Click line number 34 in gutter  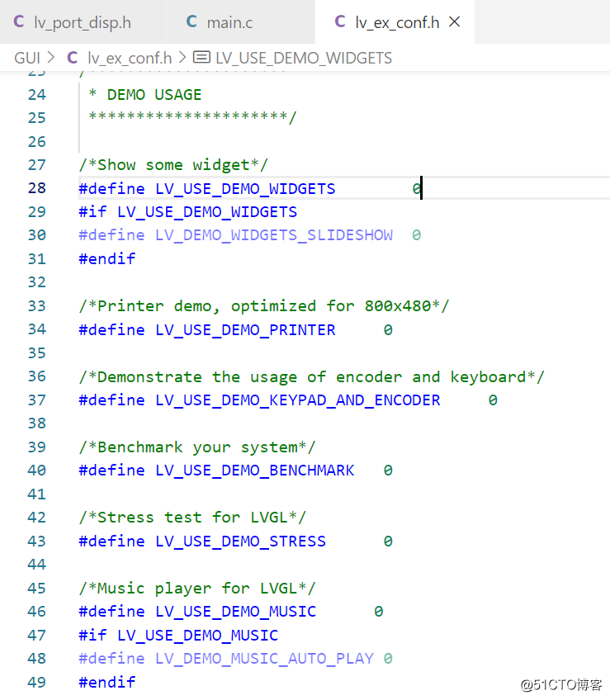pyautogui.click(x=36, y=329)
